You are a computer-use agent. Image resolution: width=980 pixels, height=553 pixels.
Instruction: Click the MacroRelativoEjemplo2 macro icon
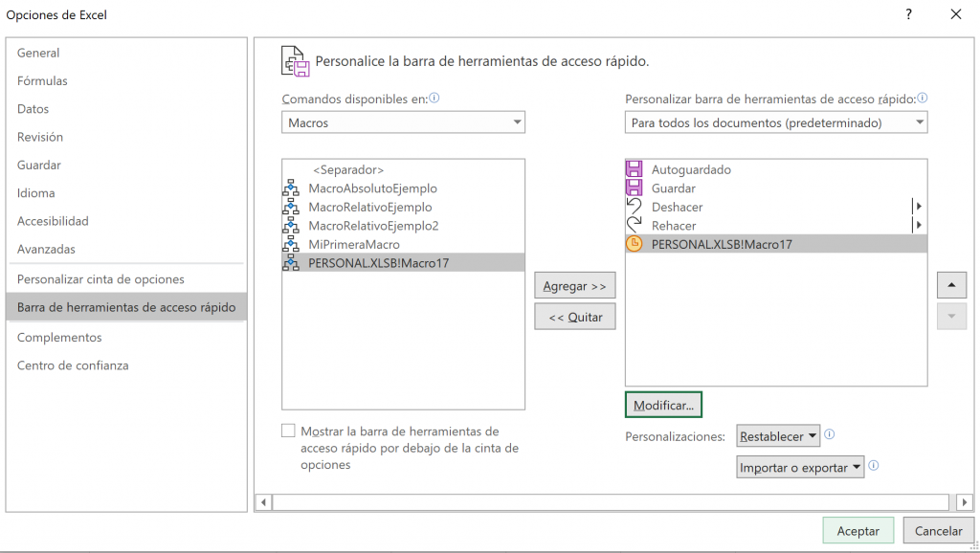coord(291,226)
